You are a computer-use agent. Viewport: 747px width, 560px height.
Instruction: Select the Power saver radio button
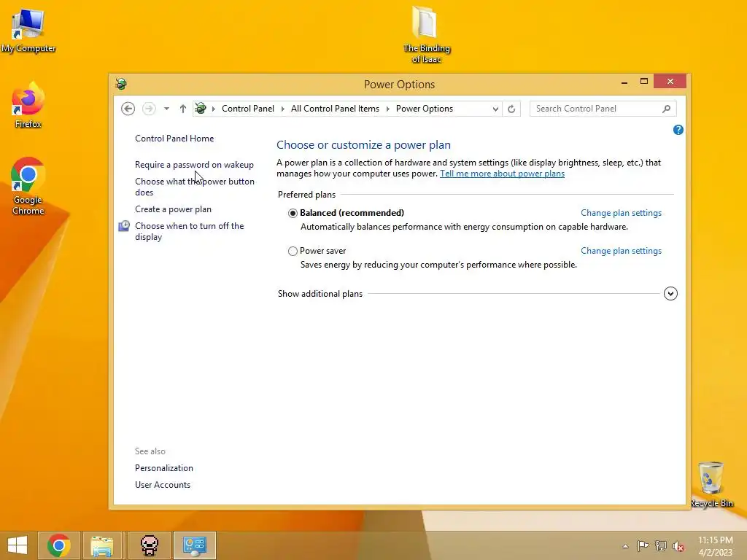(x=293, y=251)
